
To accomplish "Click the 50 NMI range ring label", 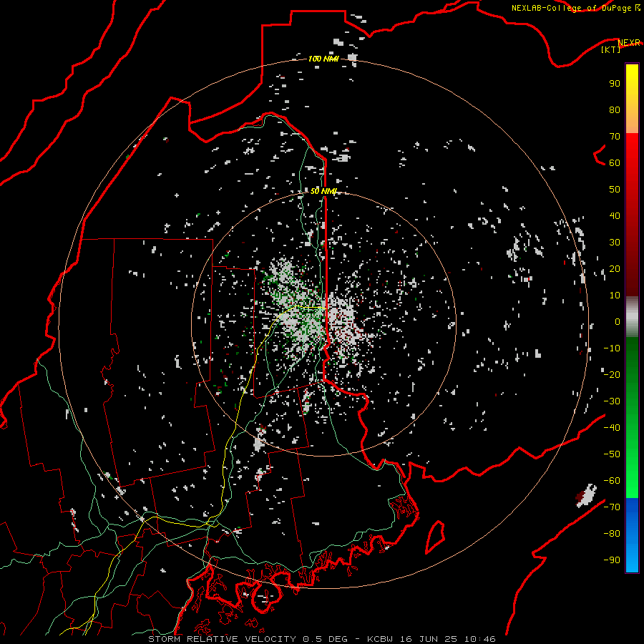I will pos(323,191).
